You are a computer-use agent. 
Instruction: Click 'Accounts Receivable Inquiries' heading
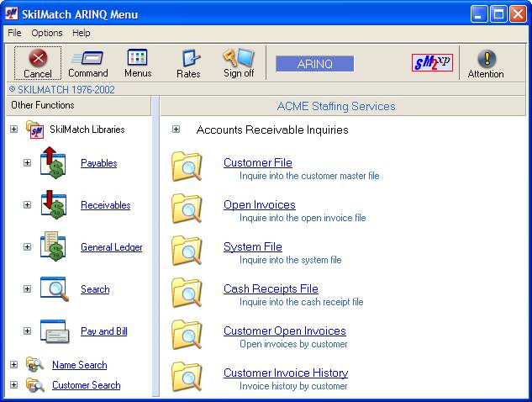pos(272,130)
